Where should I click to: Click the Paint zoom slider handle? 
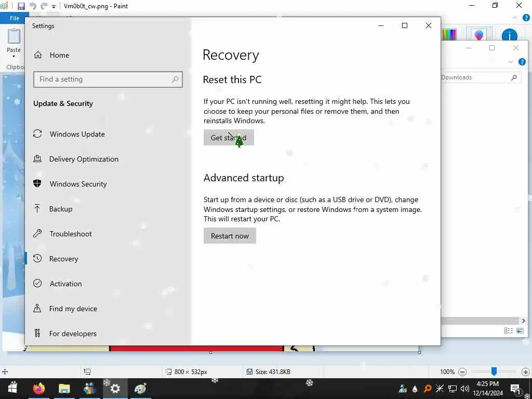pos(494,371)
